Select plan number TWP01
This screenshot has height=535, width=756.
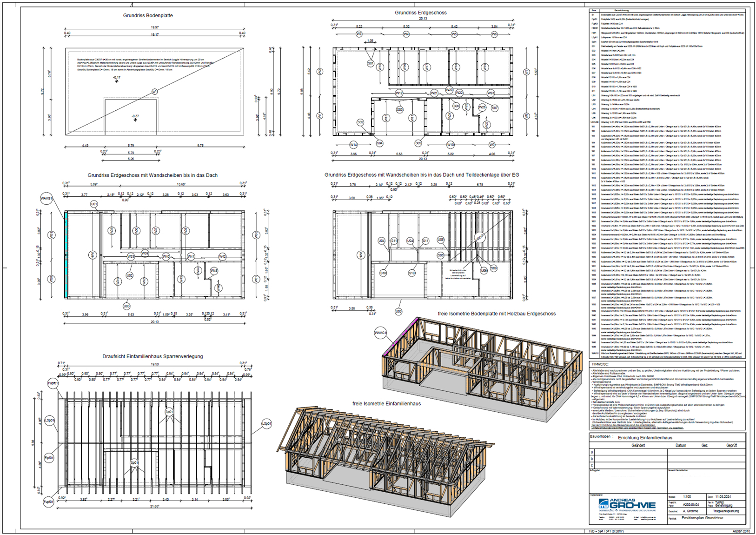click(720, 503)
